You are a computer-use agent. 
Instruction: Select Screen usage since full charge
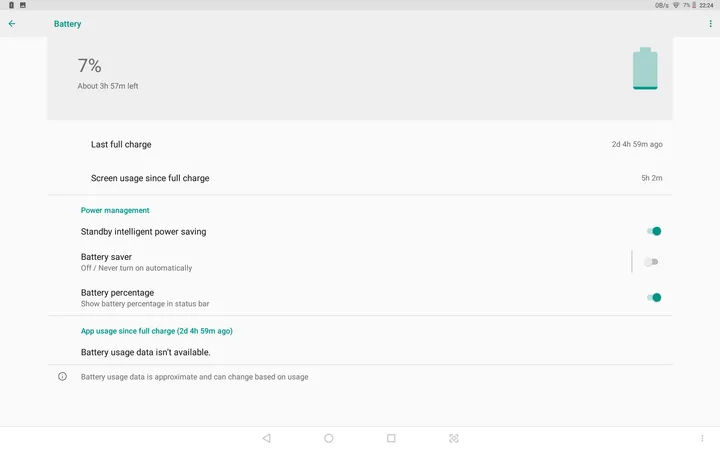(360, 178)
